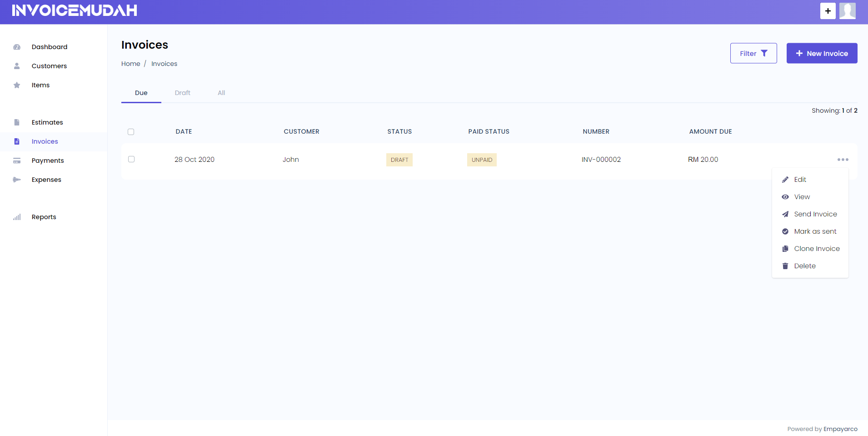Expand the Filter options panel

(753, 53)
